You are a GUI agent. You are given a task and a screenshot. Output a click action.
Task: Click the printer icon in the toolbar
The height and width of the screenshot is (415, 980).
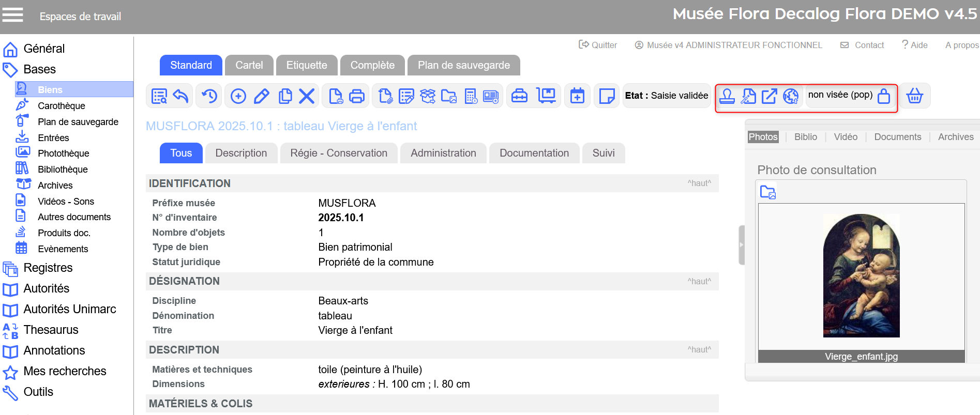[357, 96]
